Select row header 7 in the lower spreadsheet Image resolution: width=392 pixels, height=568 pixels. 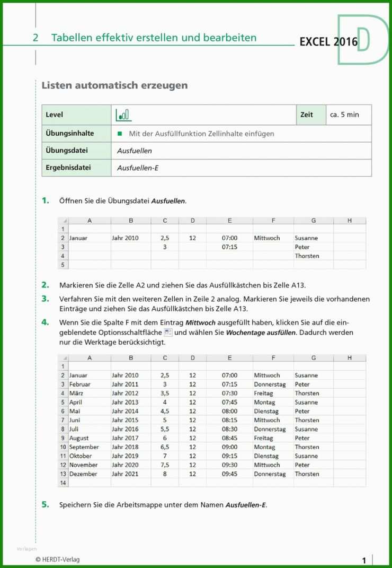click(63, 420)
